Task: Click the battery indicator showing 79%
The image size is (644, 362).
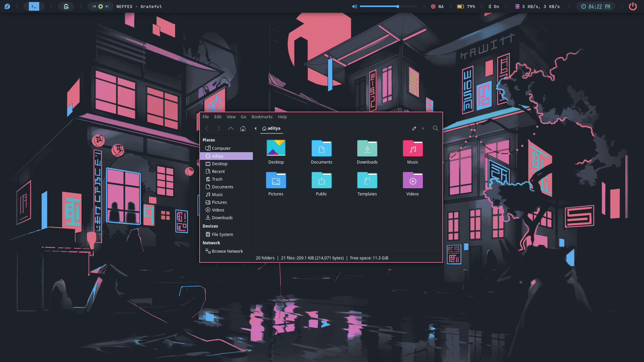Action: (466, 6)
